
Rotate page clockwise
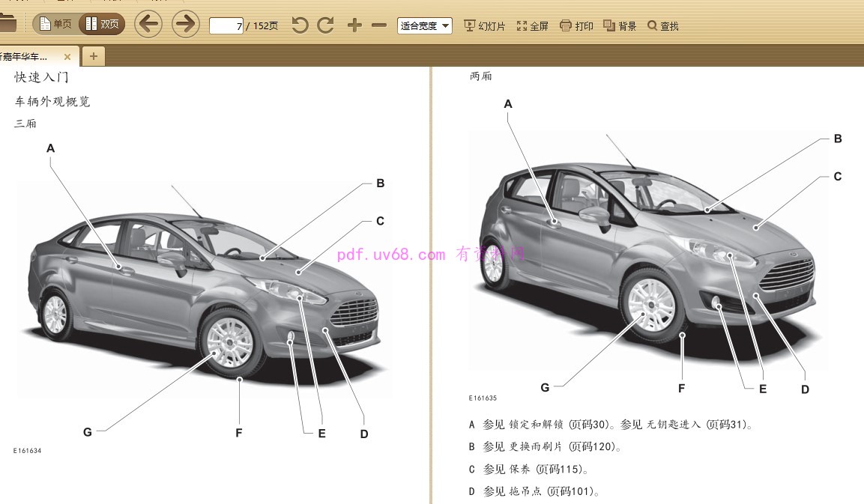(325, 25)
